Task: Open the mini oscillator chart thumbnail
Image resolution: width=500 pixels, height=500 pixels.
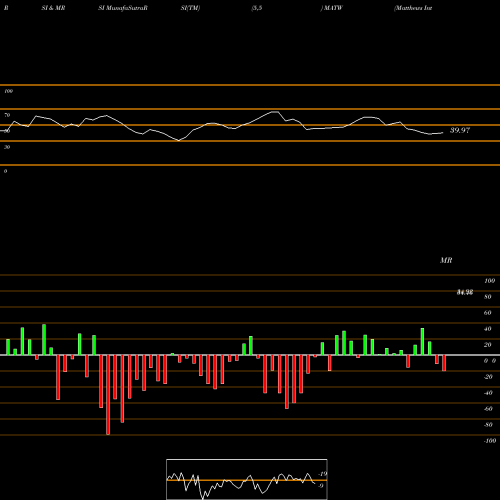Action: [x=247, y=479]
